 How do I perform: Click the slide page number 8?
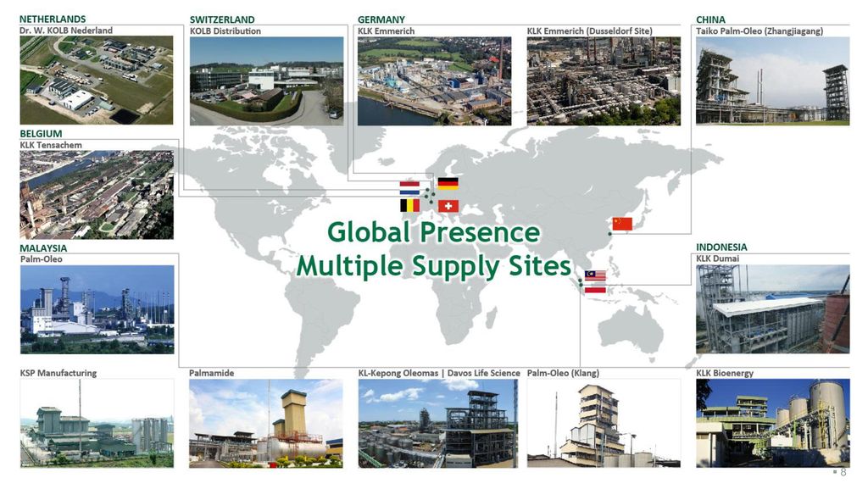pos(843,472)
